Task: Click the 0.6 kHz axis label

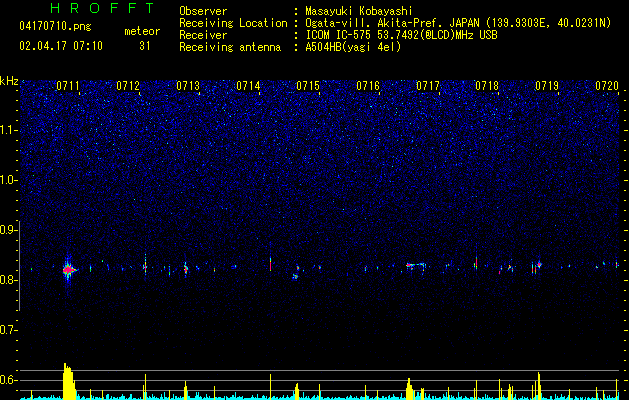Action: click(8, 380)
